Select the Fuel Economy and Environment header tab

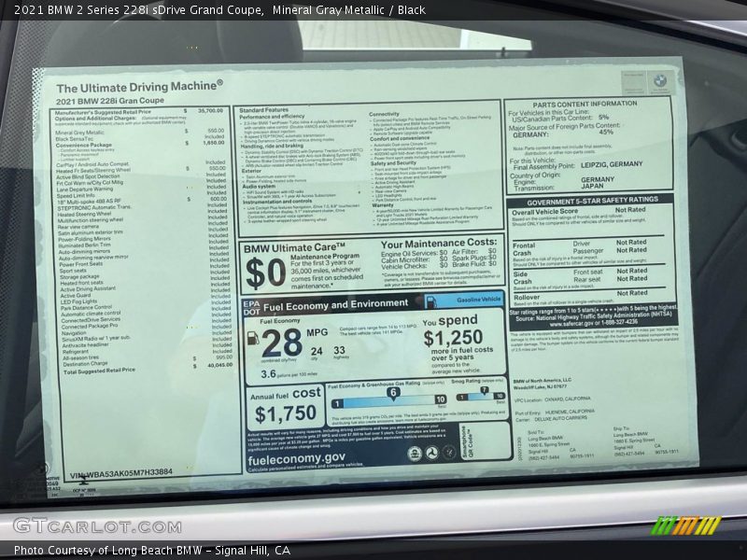(336, 304)
